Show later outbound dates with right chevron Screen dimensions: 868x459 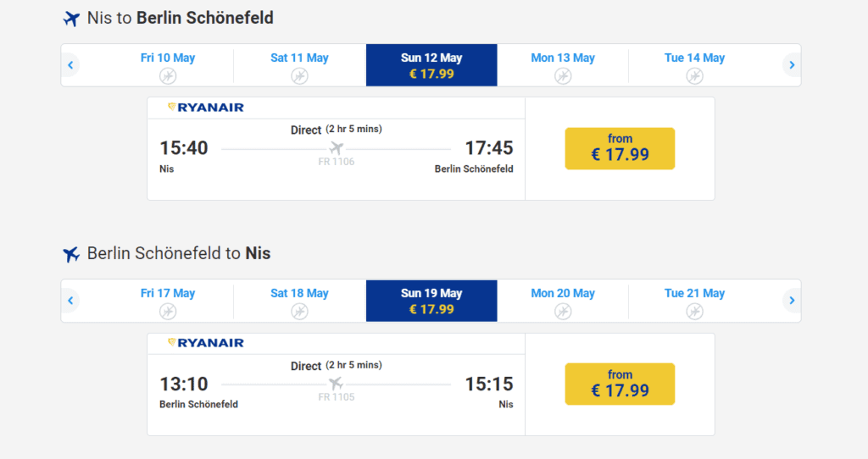(x=793, y=65)
